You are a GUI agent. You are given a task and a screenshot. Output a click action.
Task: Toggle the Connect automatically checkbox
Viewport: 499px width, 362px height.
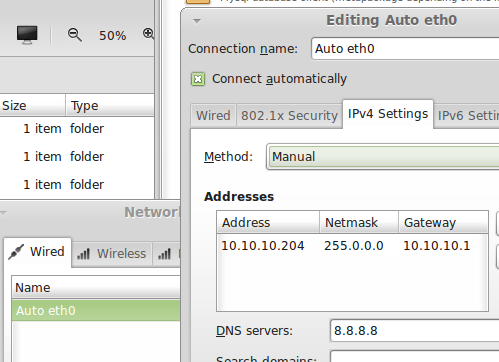pyautogui.click(x=198, y=79)
